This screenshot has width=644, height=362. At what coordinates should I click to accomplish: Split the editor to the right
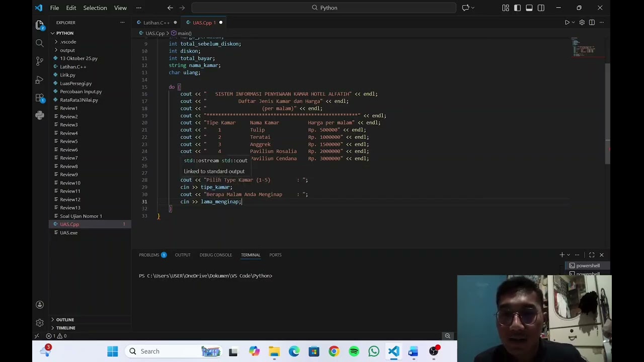click(x=592, y=23)
